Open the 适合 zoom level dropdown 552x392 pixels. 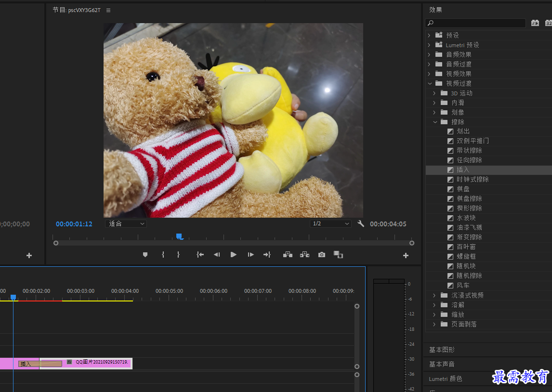point(126,223)
